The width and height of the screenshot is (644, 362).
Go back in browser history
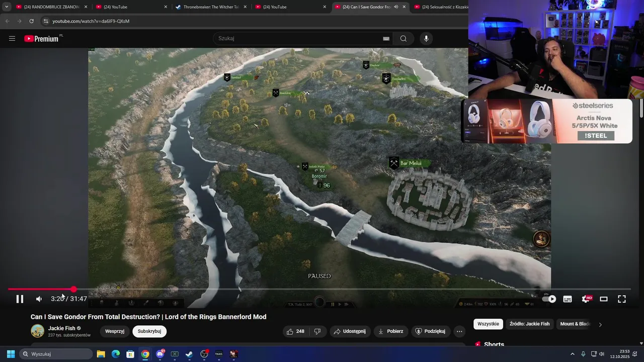coord(7,21)
